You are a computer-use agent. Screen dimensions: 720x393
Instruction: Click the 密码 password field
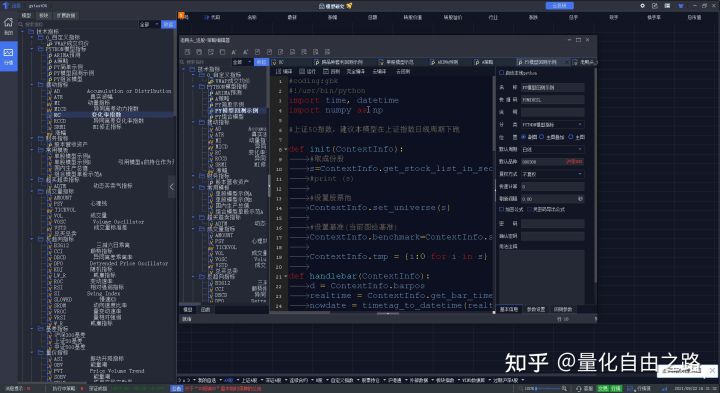(x=552, y=224)
